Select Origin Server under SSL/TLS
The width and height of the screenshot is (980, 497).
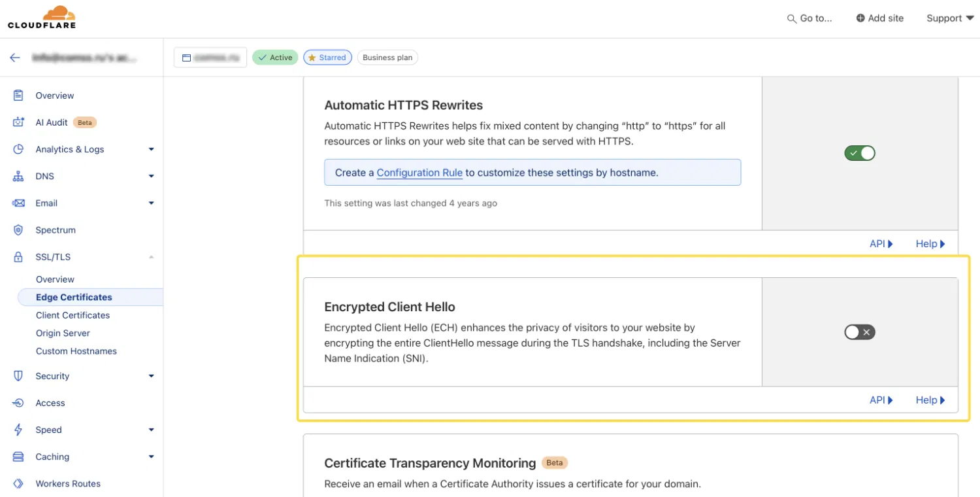pyautogui.click(x=63, y=333)
